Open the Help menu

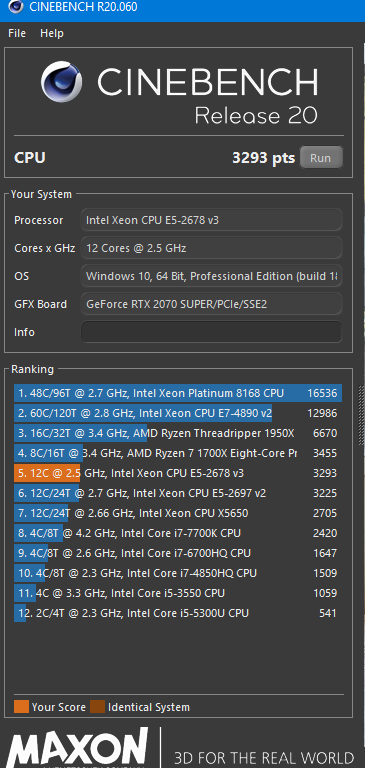tap(51, 33)
